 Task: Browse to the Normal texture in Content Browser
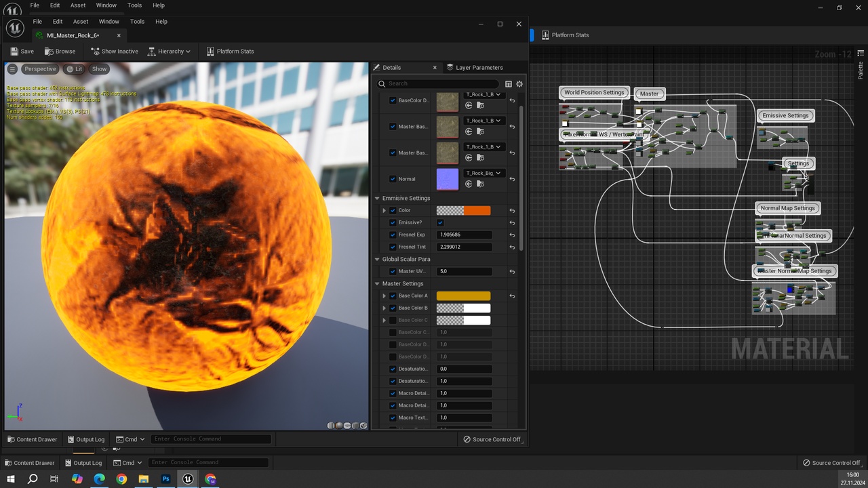pyautogui.click(x=480, y=184)
